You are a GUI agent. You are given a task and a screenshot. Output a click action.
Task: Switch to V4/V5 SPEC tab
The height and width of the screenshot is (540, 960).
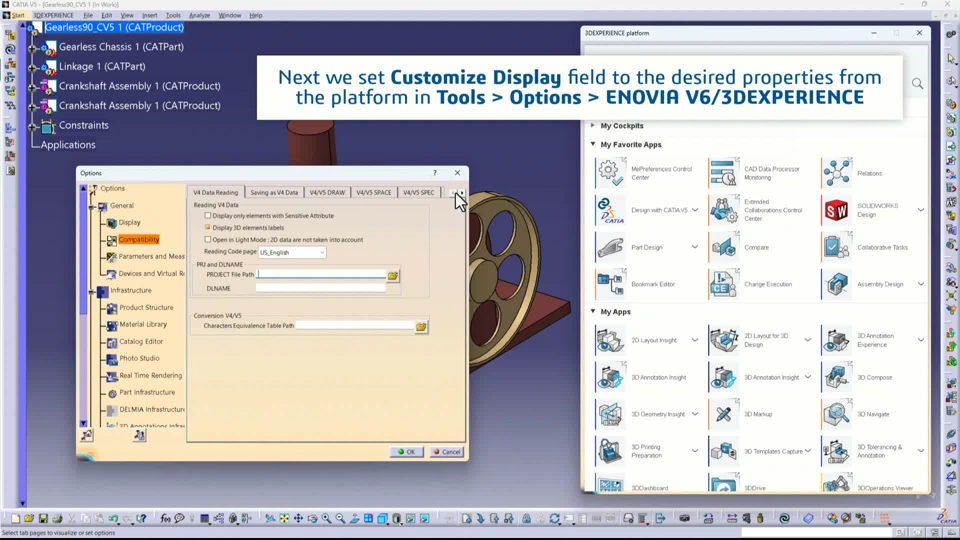[x=419, y=192]
